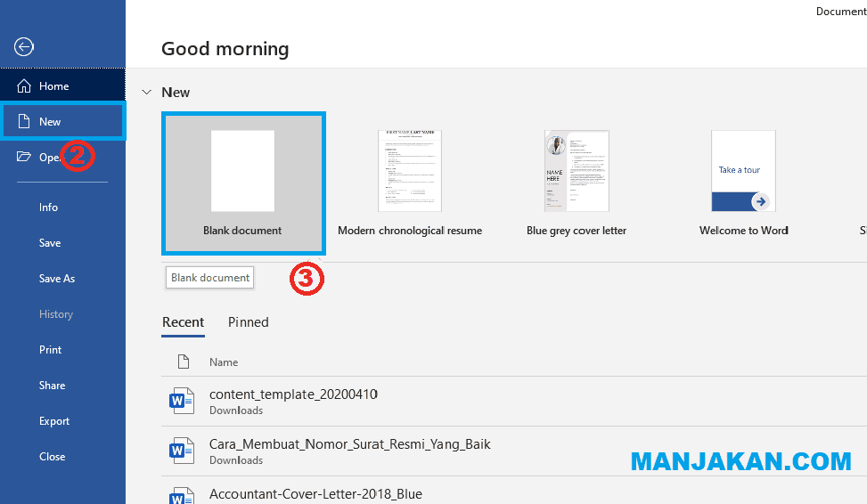Open the Welcome to Word template
This screenshot has width=867, height=504.
(744, 183)
